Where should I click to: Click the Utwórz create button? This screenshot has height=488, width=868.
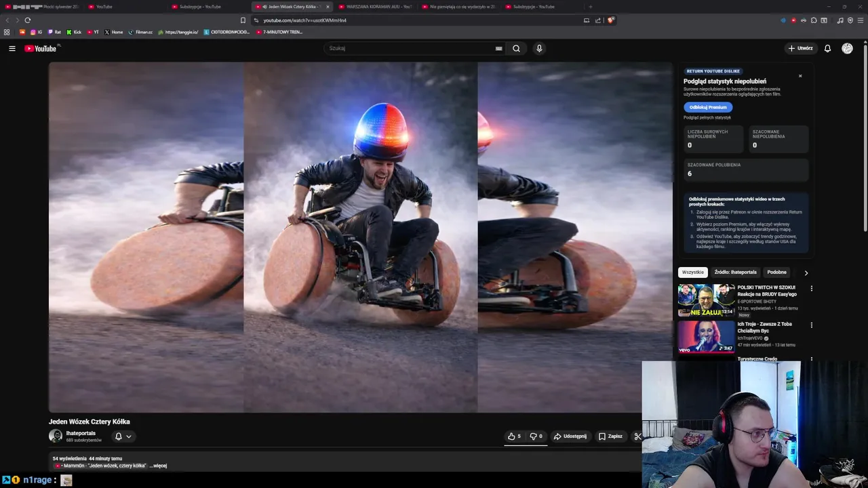click(800, 48)
